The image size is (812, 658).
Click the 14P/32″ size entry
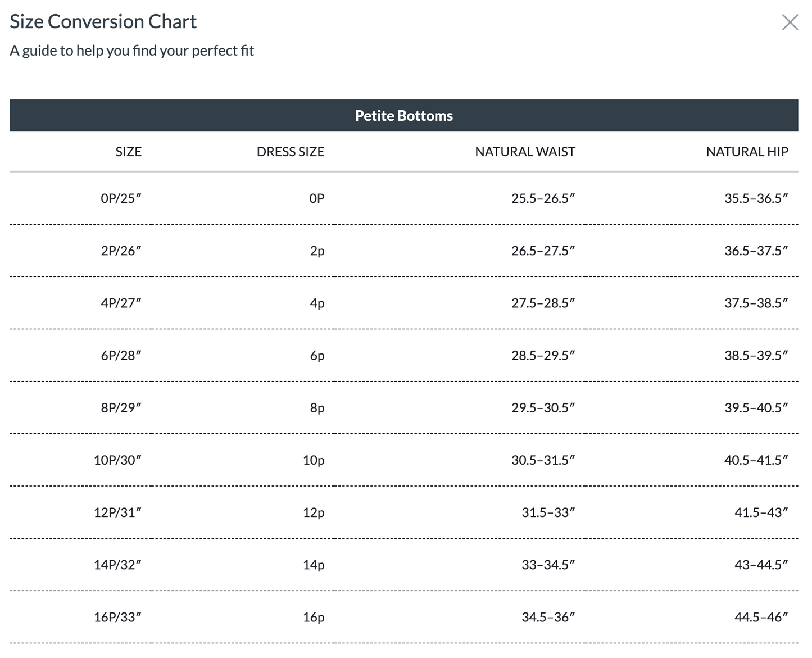pyautogui.click(x=117, y=564)
